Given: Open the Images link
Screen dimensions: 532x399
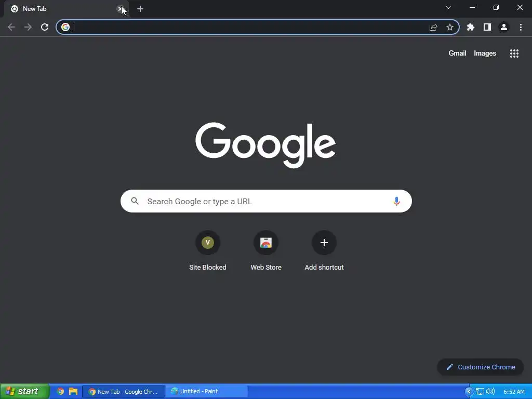Looking at the screenshot, I should 485,54.
